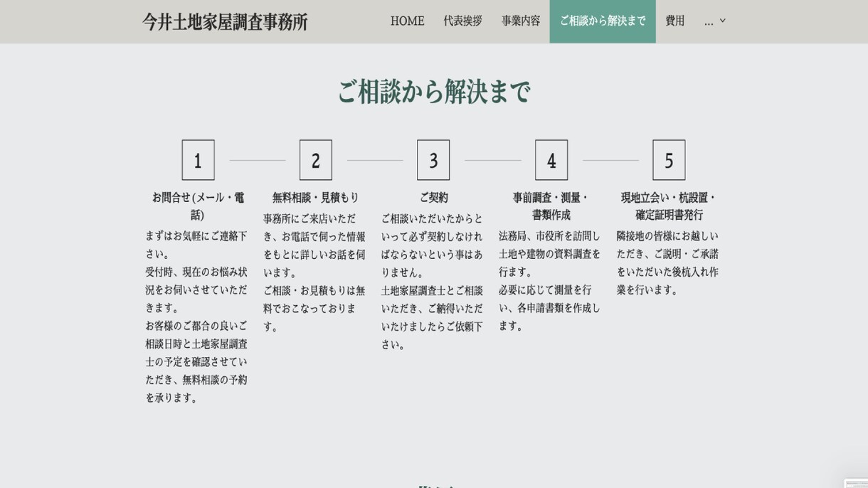Expand the '…' more menu dropdown
This screenshot has width=868, height=488.
click(x=714, y=21)
